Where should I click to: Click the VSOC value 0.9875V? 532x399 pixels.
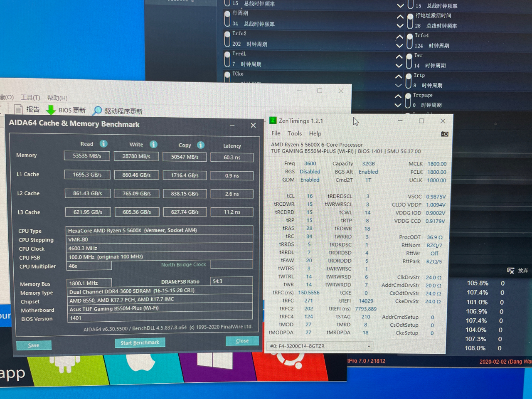point(436,197)
